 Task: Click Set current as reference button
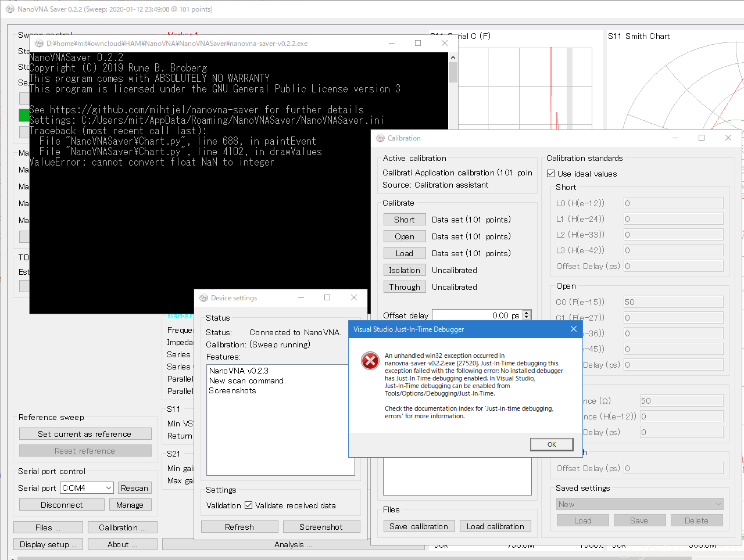click(85, 434)
